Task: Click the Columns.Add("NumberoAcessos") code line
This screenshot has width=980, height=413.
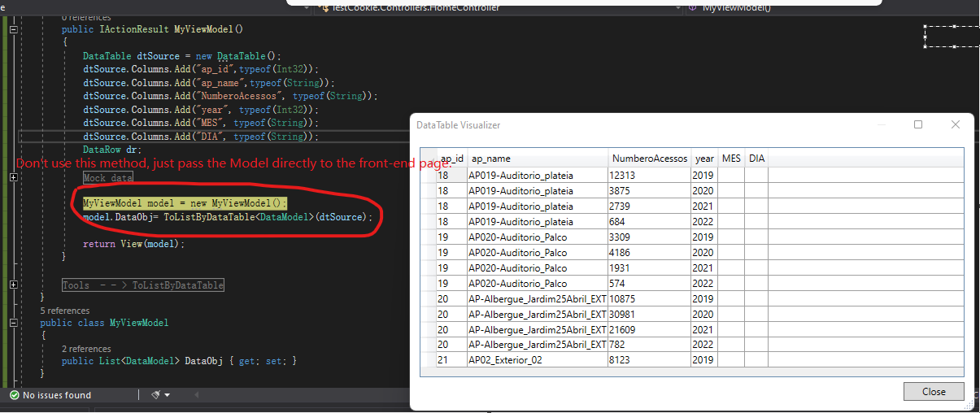Action: (230, 96)
